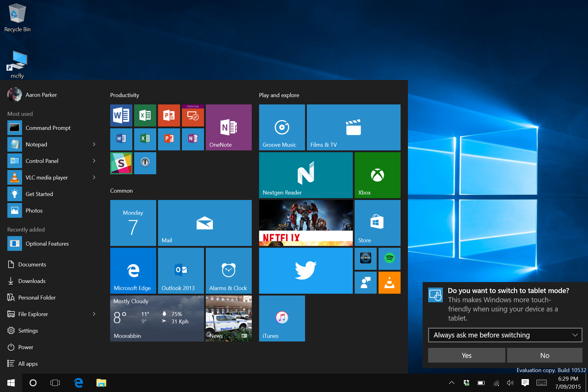Open the large PowerPoint tile

coord(169,115)
